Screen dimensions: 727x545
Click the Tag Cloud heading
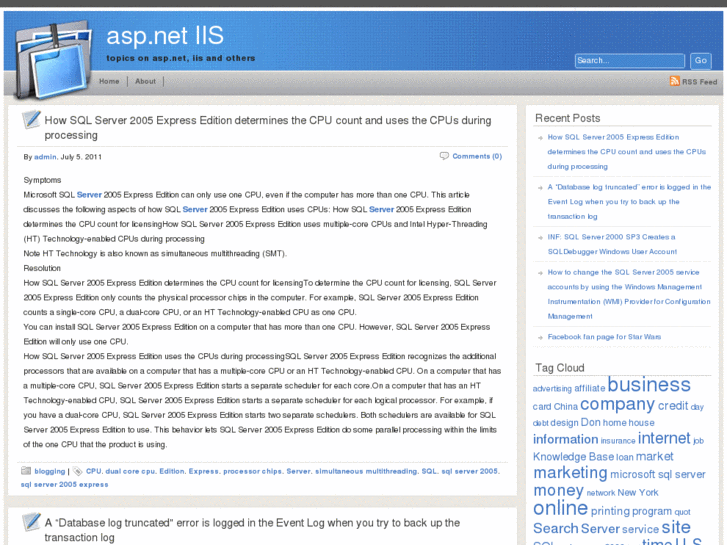click(560, 368)
